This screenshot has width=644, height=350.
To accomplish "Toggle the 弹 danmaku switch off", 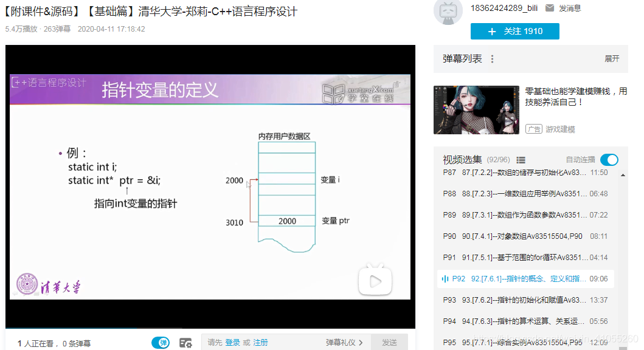I will point(161,342).
